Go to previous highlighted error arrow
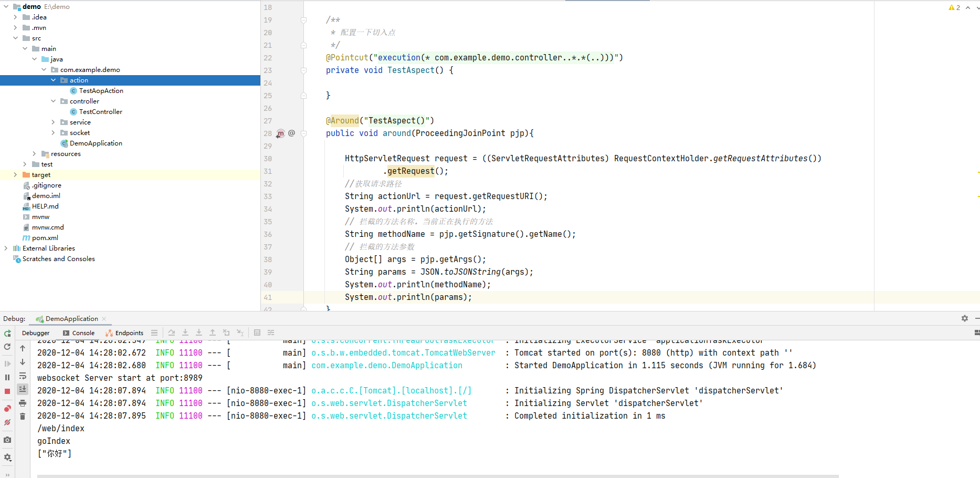Image resolution: width=980 pixels, height=478 pixels. (967, 7)
